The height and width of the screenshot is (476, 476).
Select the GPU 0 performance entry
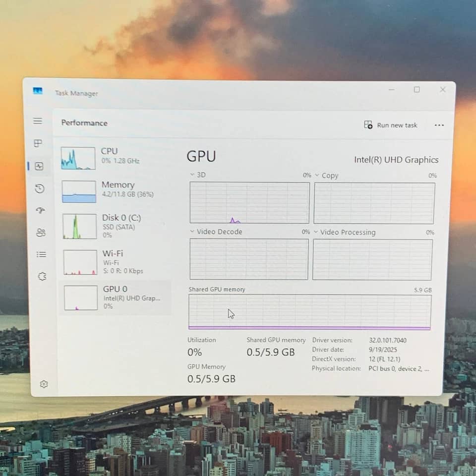[116, 297]
